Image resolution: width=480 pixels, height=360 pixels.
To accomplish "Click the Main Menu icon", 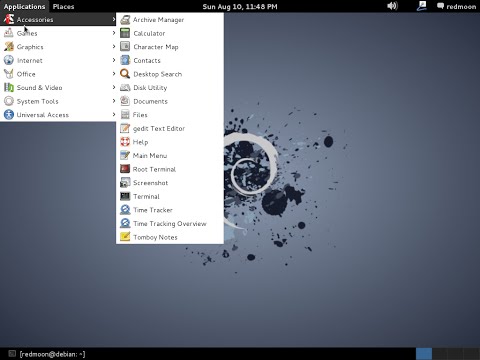I will (x=125, y=155).
